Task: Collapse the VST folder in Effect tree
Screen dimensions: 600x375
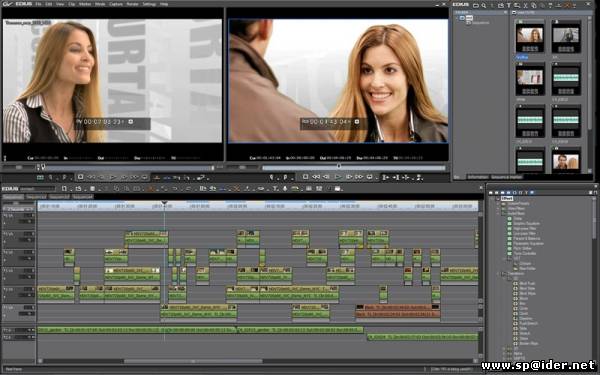Action: [504, 259]
